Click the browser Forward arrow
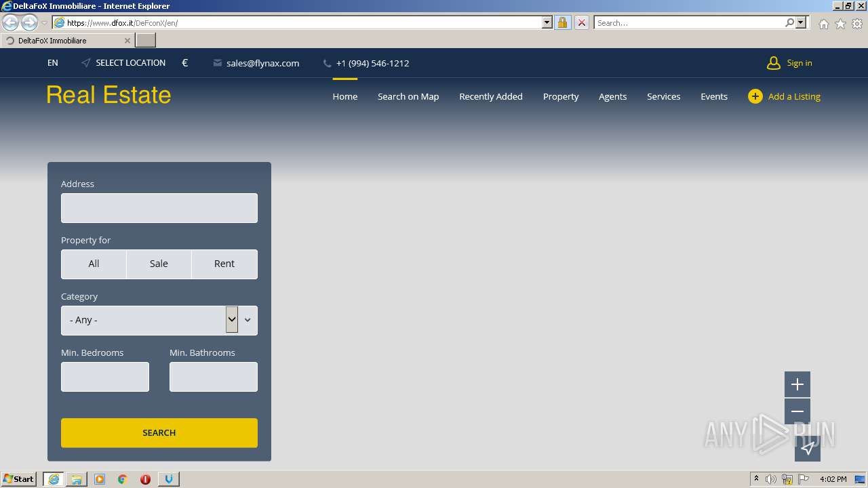868x488 pixels. point(29,22)
